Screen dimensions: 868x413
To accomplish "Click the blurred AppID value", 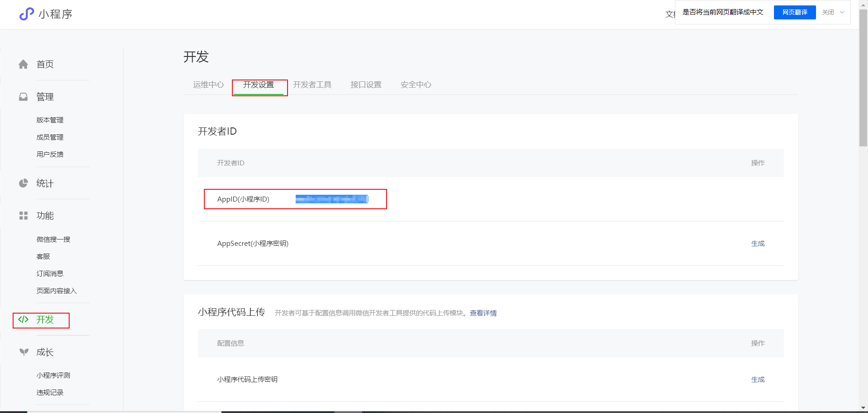I will pos(332,199).
